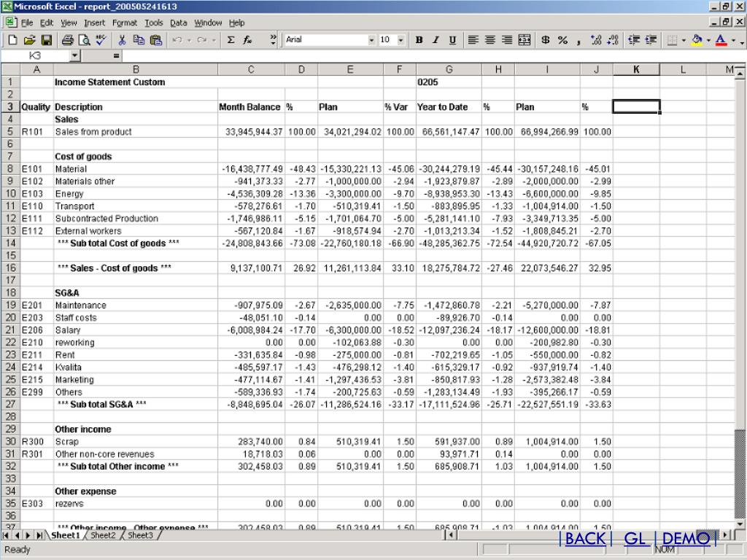Open the undo history dropdown arrow
747x560 pixels.
pyautogui.click(x=189, y=40)
